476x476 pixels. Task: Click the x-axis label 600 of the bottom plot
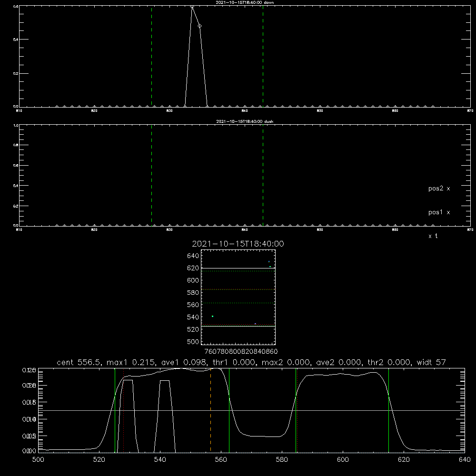tap(343, 460)
